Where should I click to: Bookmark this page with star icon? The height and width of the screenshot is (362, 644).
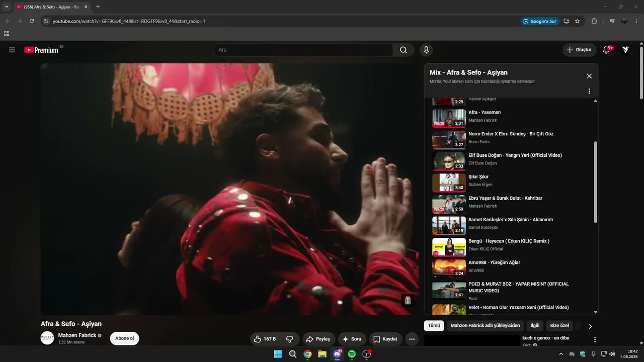click(x=577, y=21)
